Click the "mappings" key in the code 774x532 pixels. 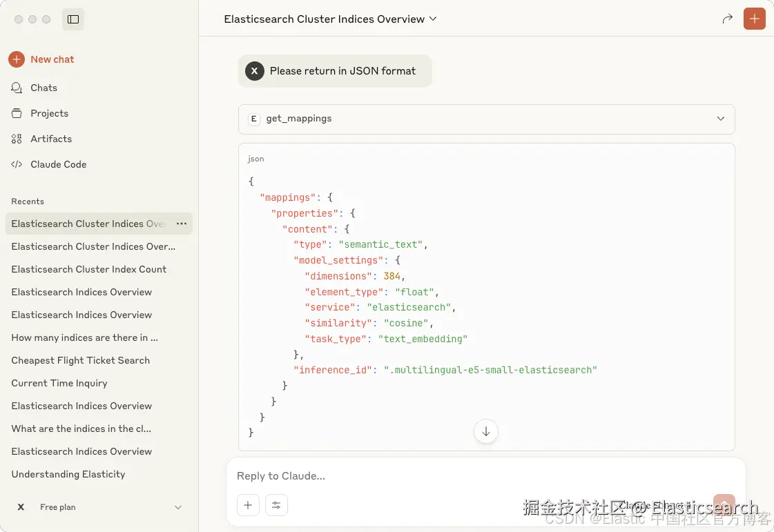coord(288,197)
